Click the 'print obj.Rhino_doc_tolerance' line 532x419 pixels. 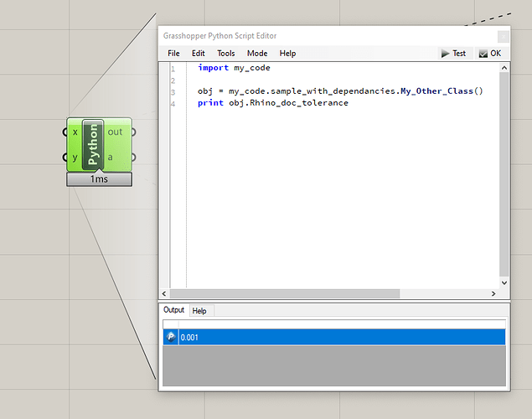click(273, 103)
